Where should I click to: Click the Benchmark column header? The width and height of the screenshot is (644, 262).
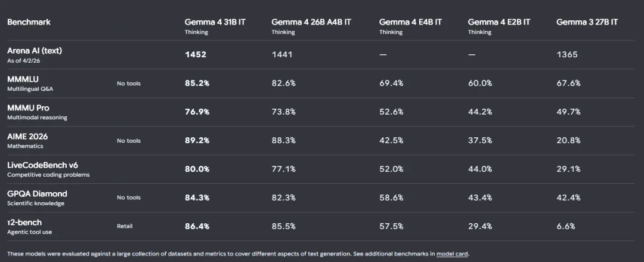[29, 22]
